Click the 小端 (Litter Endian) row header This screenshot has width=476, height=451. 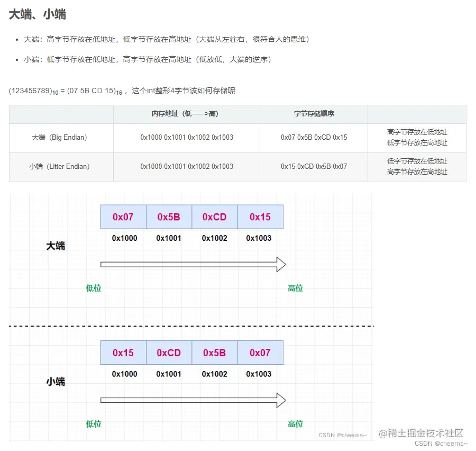tap(61, 166)
